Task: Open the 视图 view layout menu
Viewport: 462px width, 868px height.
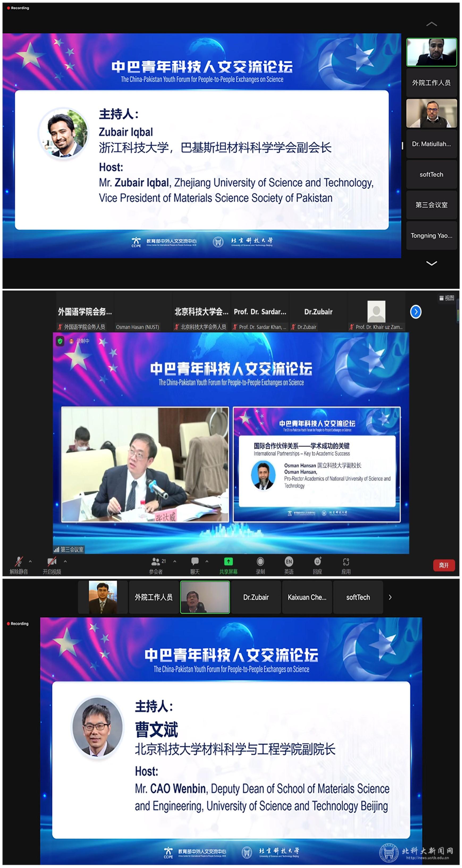Action: (447, 298)
